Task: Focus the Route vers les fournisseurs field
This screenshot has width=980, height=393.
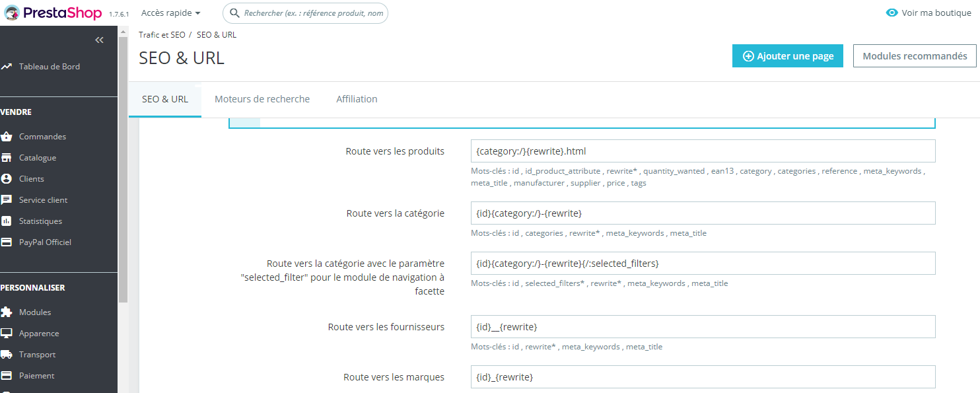Action: pyautogui.click(x=703, y=327)
